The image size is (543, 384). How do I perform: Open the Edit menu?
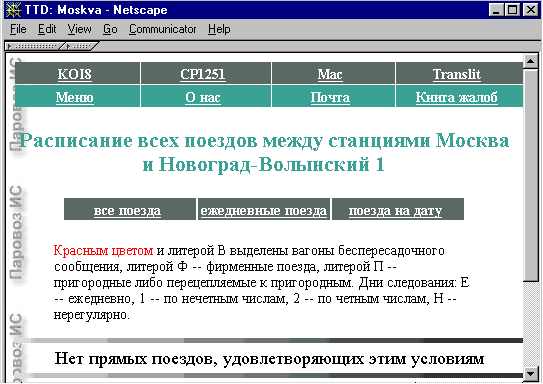(x=47, y=29)
